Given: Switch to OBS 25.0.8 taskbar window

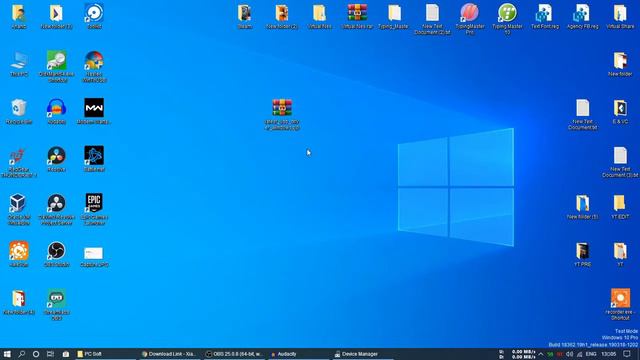Looking at the screenshot, I should [234, 354].
